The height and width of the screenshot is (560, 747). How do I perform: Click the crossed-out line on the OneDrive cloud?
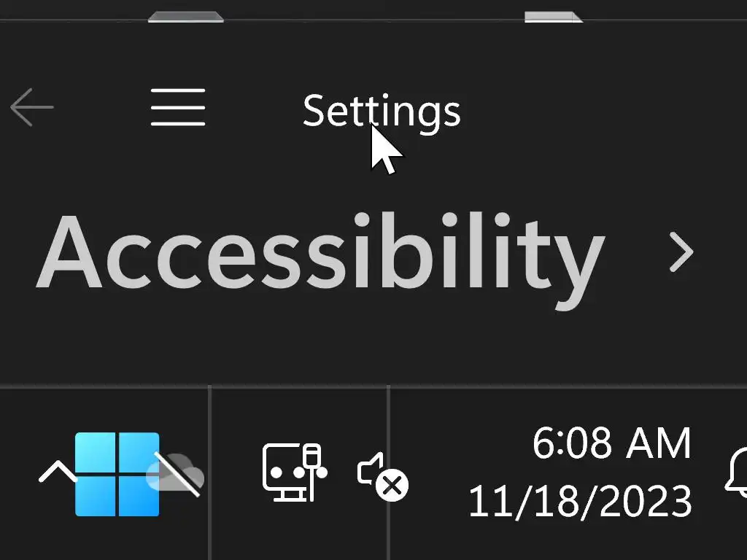pos(177,474)
